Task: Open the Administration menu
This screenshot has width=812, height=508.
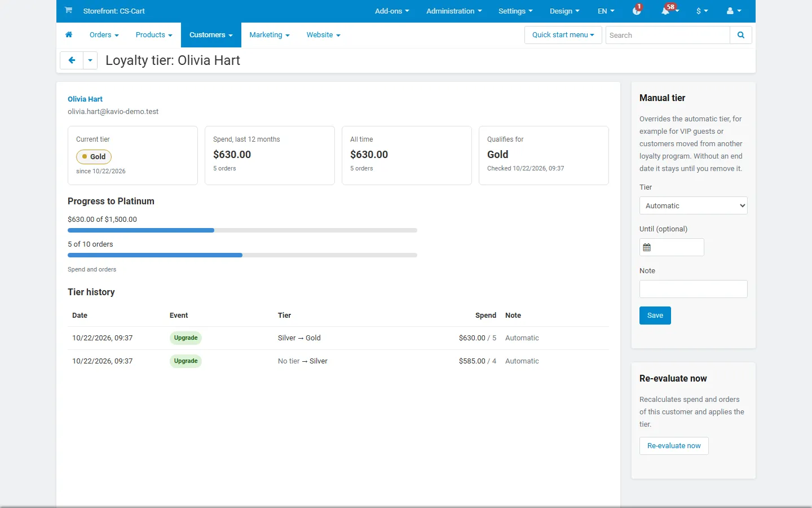Action: point(454,11)
